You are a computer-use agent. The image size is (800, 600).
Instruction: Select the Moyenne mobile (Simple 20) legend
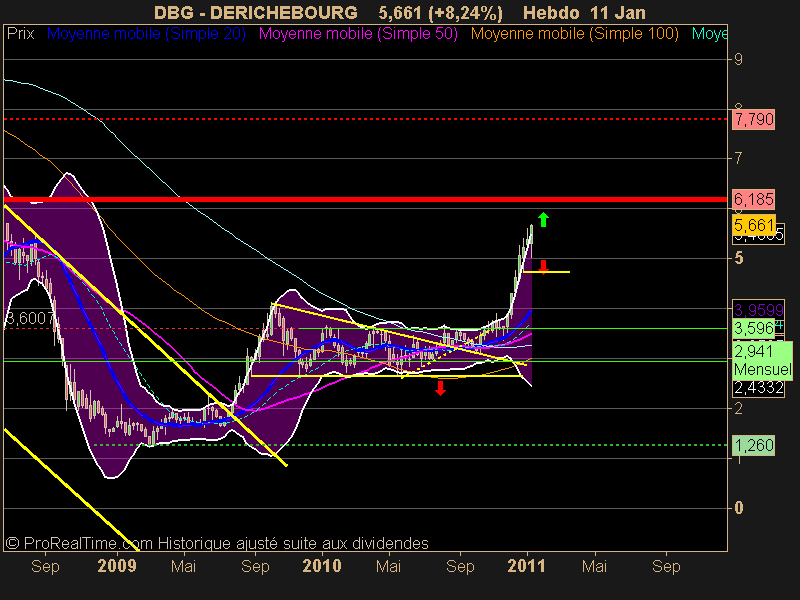click(x=146, y=34)
